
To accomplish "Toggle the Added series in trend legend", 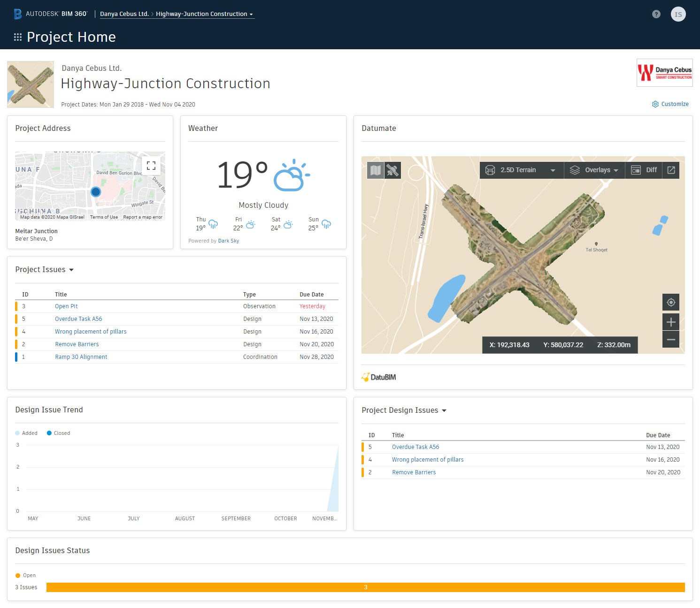I will tap(26, 433).
